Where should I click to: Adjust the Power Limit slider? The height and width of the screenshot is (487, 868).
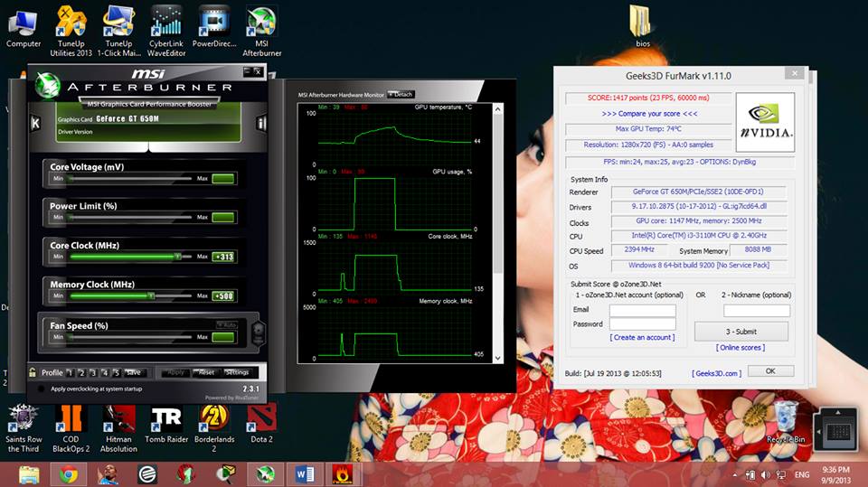(x=130, y=218)
